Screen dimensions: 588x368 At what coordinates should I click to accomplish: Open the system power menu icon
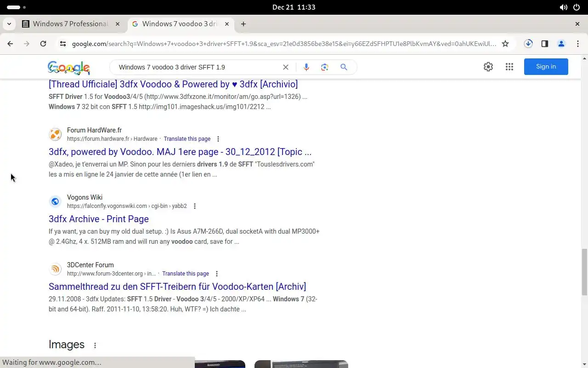[577, 7]
